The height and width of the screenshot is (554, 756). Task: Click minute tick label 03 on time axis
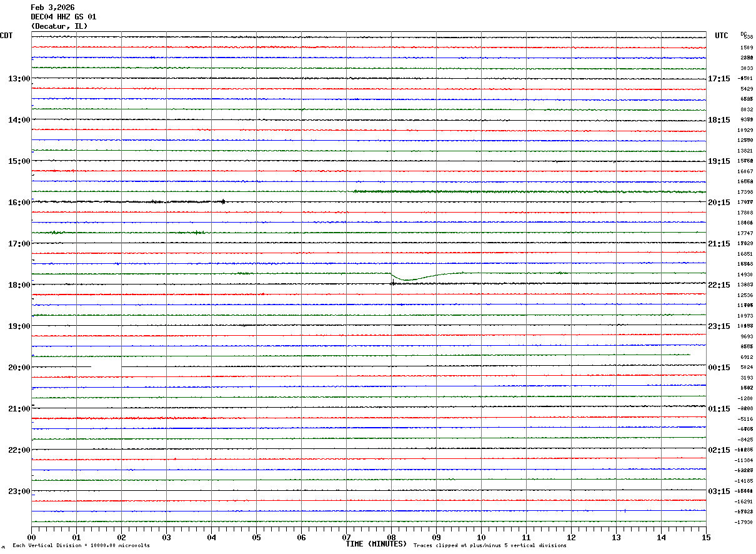click(166, 537)
